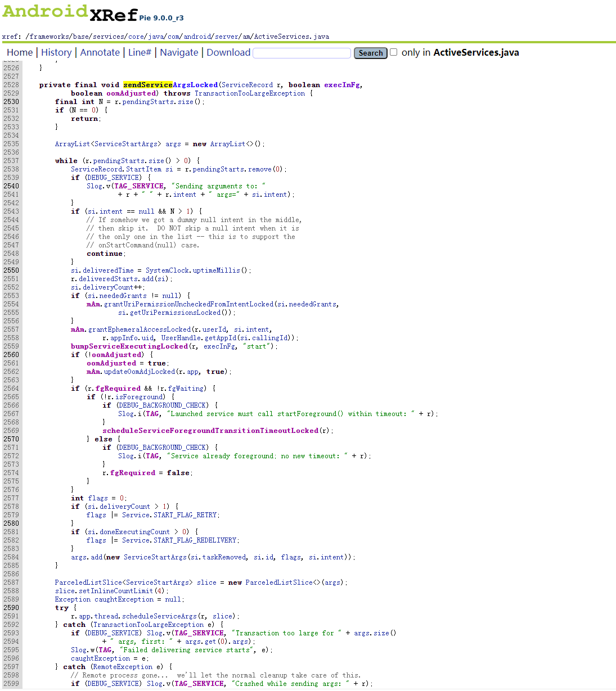This screenshot has width=616, height=691.
Task: Click the updateOomAdjLocked method link
Action: tap(140, 372)
